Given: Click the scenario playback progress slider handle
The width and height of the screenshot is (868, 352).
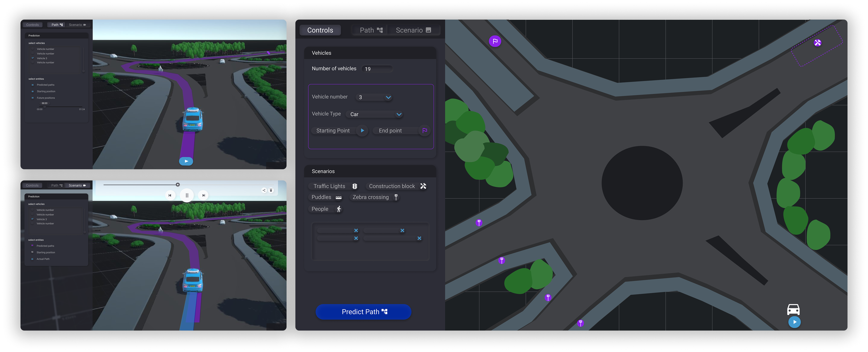Looking at the screenshot, I should 178,185.
